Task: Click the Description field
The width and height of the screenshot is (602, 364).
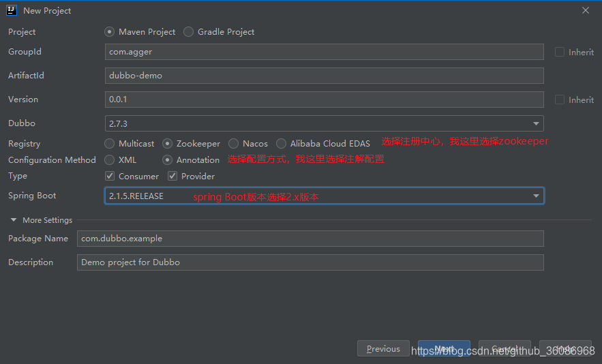Action: pos(310,262)
